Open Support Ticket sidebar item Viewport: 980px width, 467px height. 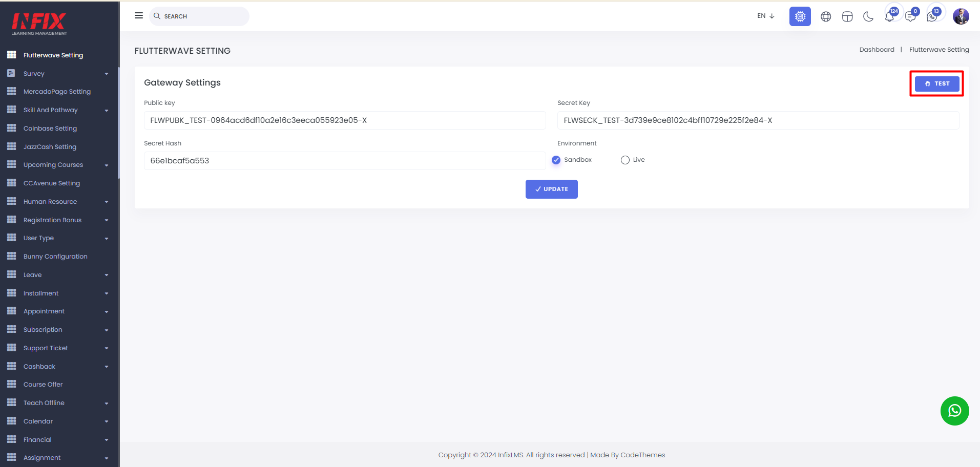(46, 348)
